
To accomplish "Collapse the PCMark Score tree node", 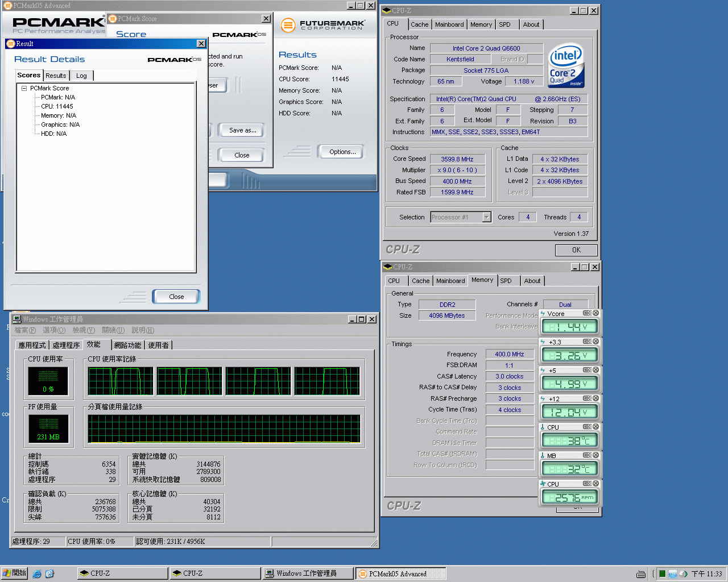I will (x=24, y=88).
